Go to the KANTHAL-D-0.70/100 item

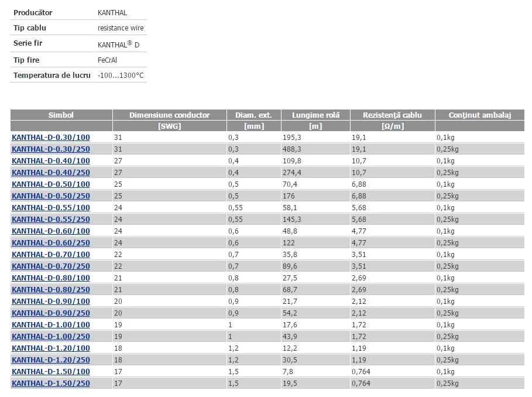click(51, 255)
